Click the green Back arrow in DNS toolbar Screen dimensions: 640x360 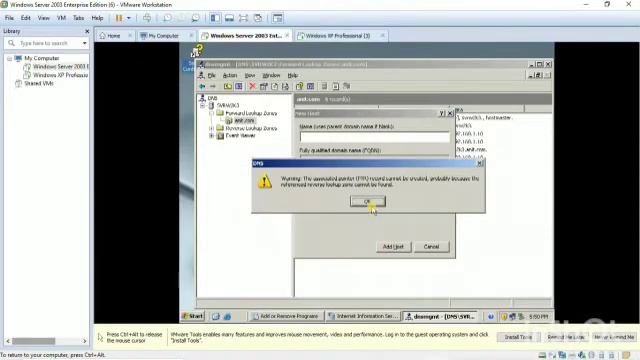tap(202, 86)
